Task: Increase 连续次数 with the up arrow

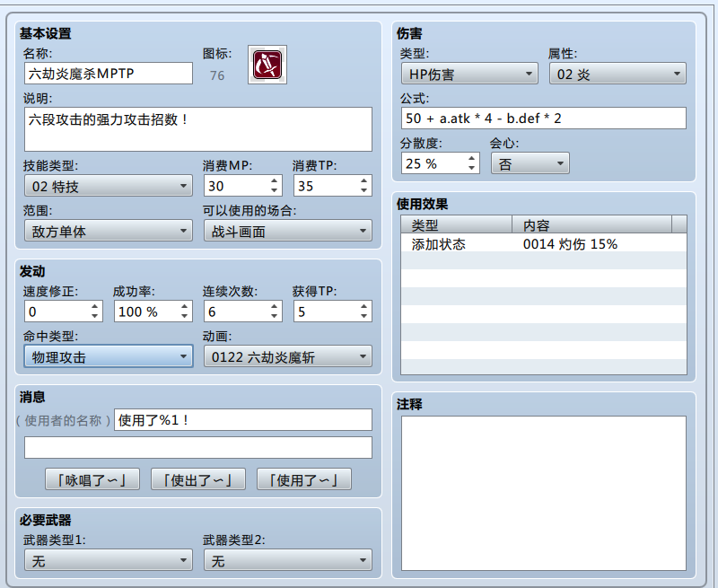Action: [274, 306]
